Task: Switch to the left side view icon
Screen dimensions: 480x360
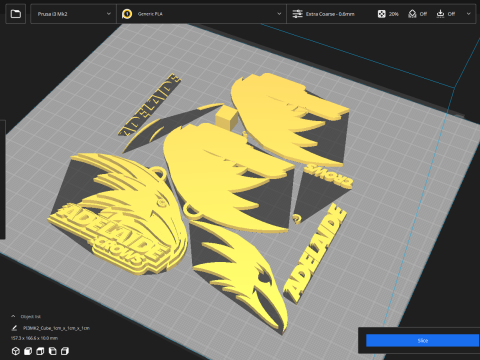Action: 53,351
